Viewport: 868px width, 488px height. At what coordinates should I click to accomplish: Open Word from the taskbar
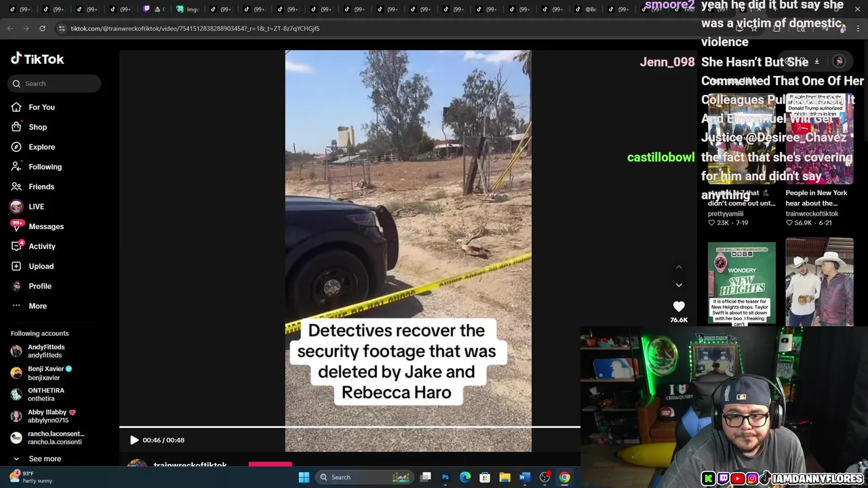(x=524, y=477)
